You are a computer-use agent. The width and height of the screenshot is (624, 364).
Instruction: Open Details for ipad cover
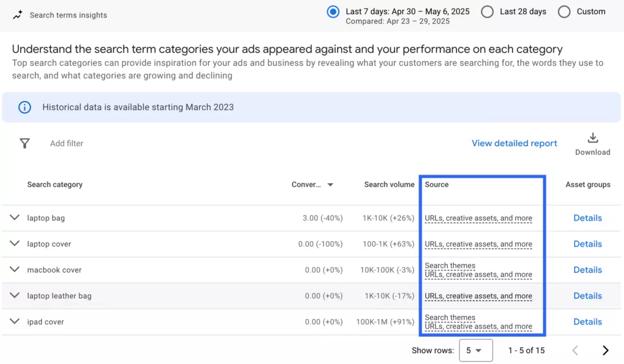pos(587,321)
